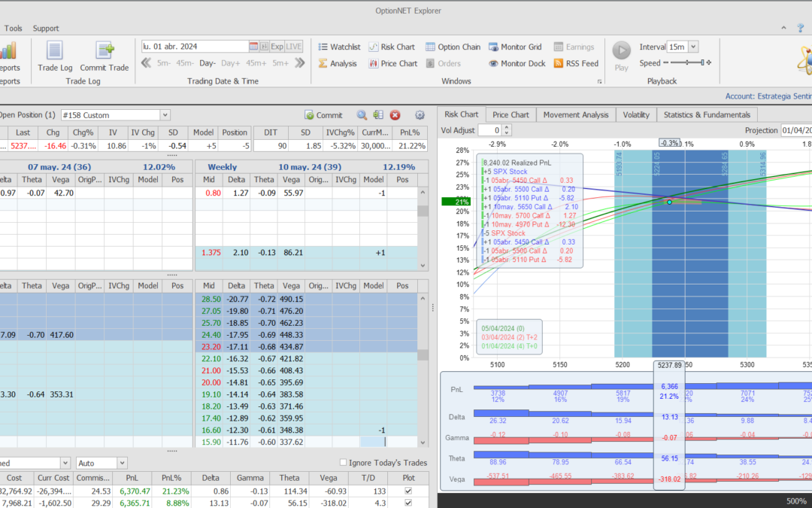This screenshot has height=508, width=812.
Task: Uncheck Plot box in first summary row
Action: point(408,491)
